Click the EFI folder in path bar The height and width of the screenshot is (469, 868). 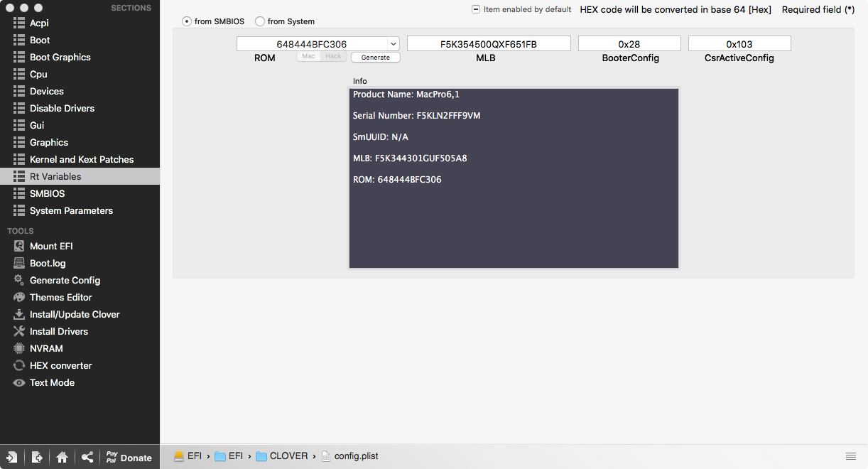point(229,456)
